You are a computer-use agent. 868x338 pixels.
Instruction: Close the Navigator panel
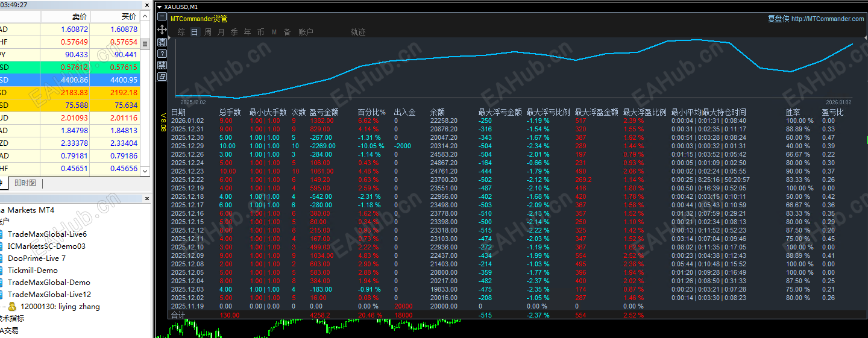click(x=146, y=198)
